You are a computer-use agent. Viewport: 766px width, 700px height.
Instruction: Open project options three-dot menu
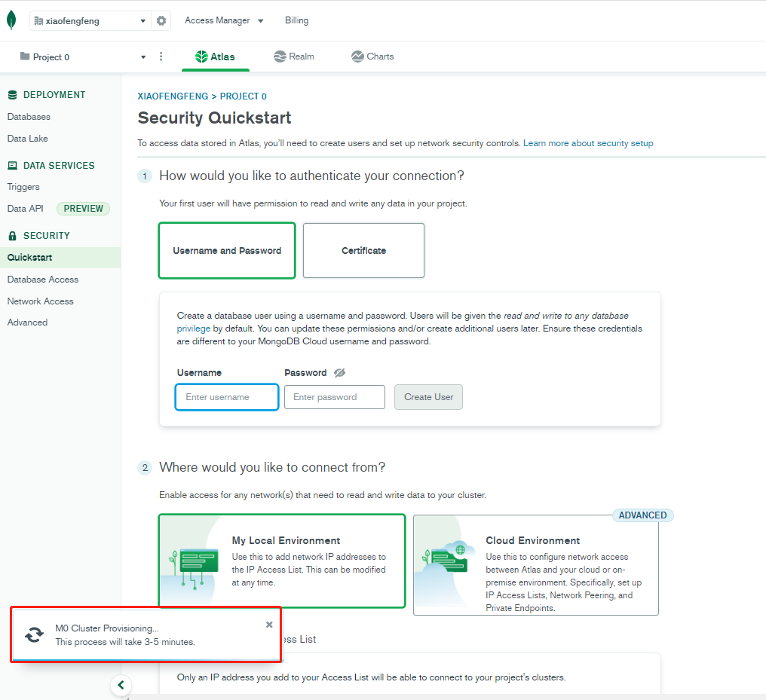(x=161, y=57)
